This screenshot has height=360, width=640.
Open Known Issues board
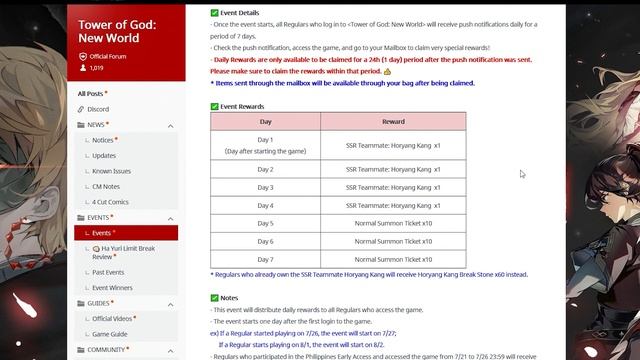click(x=111, y=171)
